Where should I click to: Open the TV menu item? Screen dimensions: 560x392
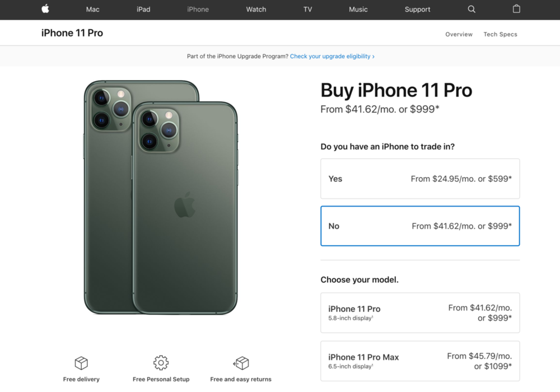coord(307,10)
